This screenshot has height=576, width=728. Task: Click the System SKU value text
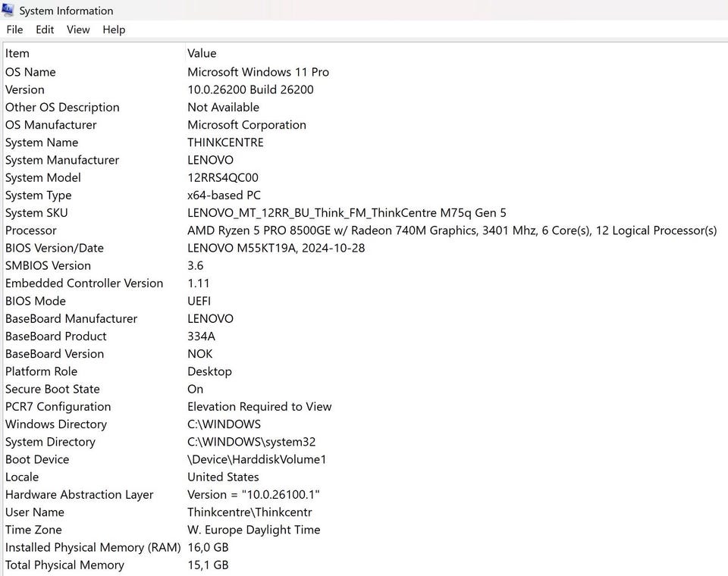[x=347, y=213]
